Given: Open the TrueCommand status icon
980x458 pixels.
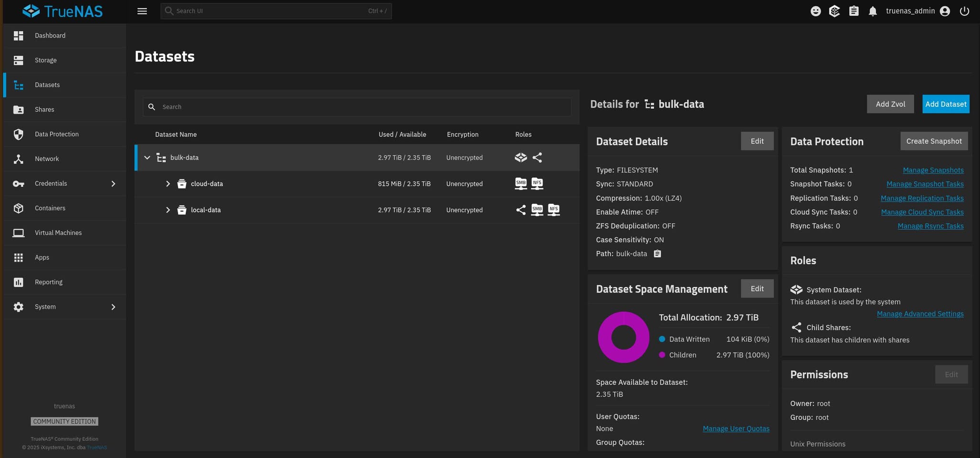Looking at the screenshot, I should (x=834, y=11).
